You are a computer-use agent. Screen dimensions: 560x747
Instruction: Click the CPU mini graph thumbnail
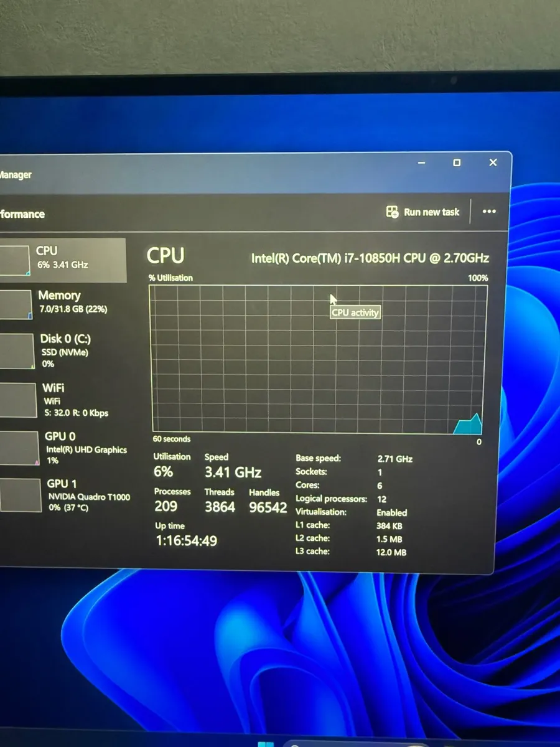(x=14, y=260)
